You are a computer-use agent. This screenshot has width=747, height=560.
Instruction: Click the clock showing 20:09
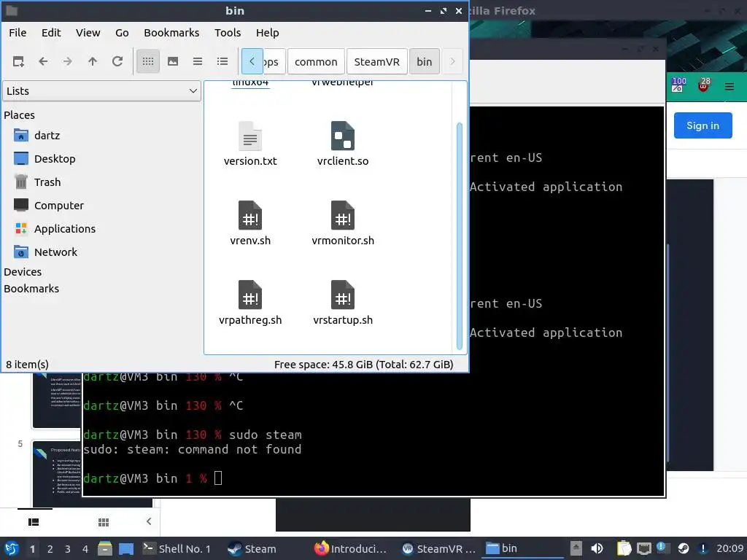[x=729, y=549]
